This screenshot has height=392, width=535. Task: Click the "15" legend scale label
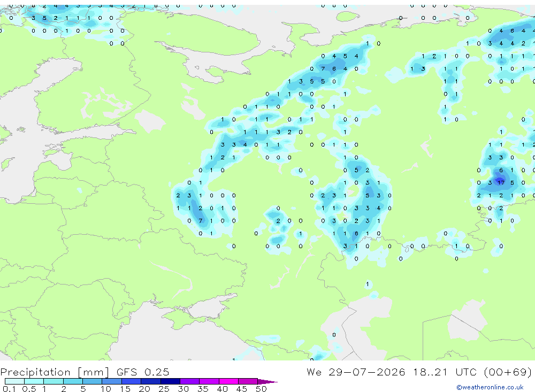[x=125, y=389]
